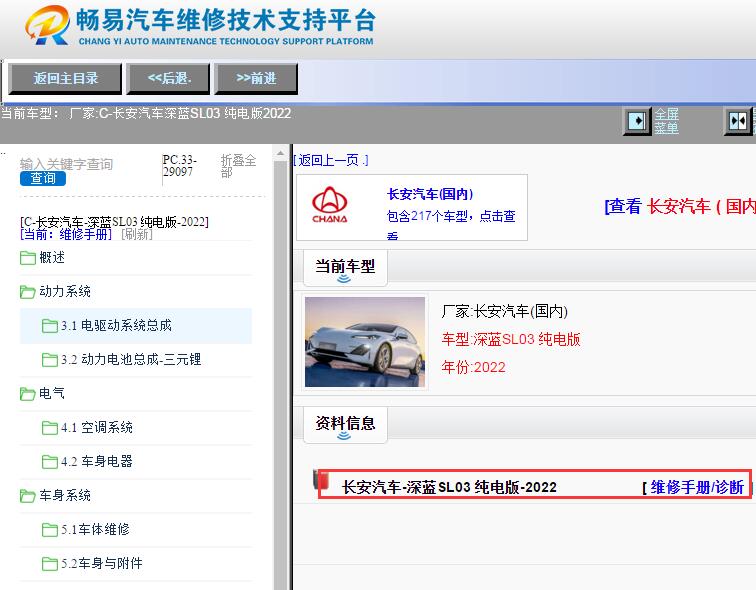Click the Chana logo image

tap(330, 205)
